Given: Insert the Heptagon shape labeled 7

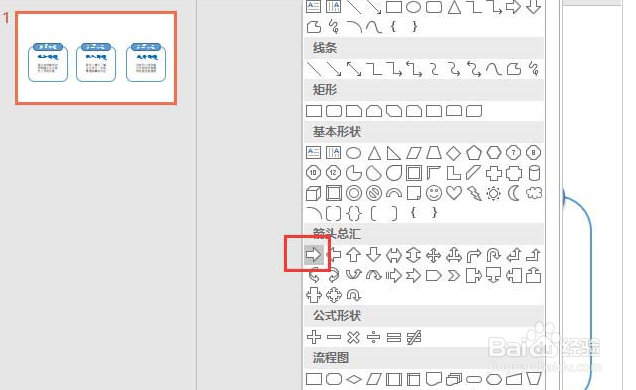Looking at the screenshot, I should (x=514, y=152).
